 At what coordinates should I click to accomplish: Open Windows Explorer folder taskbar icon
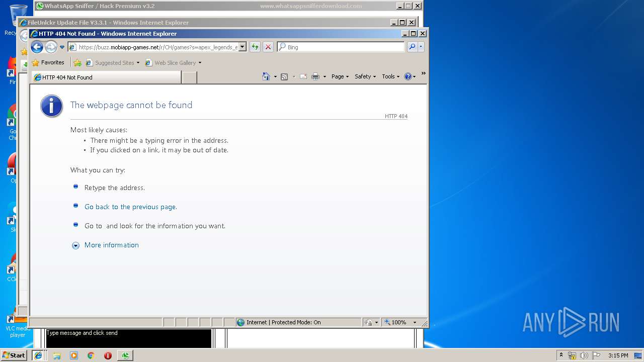(57, 355)
